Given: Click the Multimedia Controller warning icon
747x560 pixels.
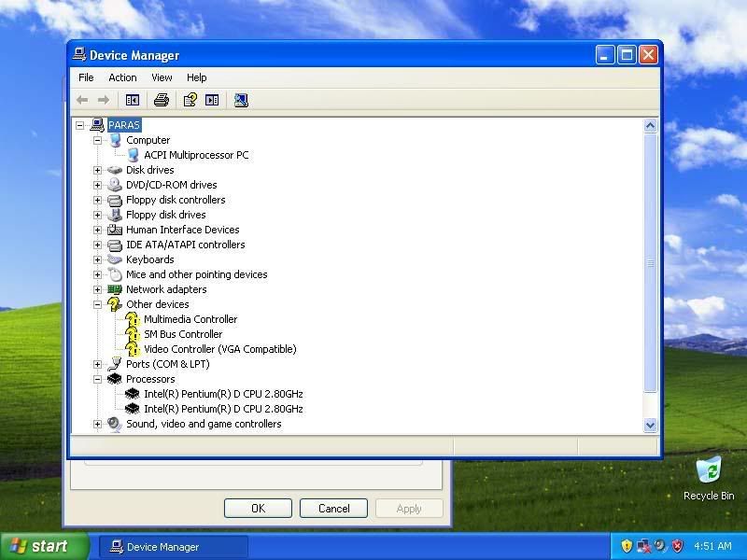Looking at the screenshot, I should [133, 319].
